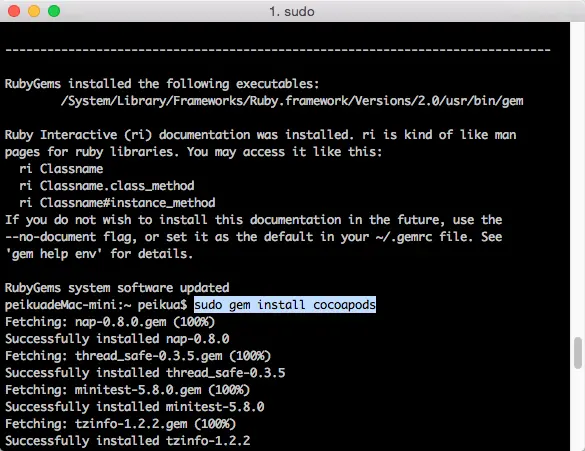Click the highlighted "sudo gem install cocoapods" command

tap(285, 305)
